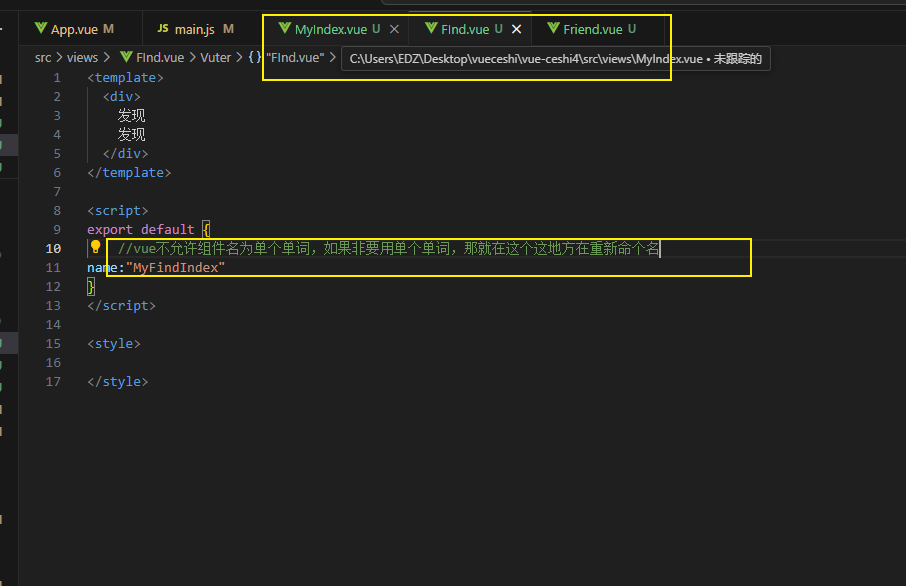Click line number 1 in the gutter
The width and height of the screenshot is (906, 586).
[x=57, y=77]
